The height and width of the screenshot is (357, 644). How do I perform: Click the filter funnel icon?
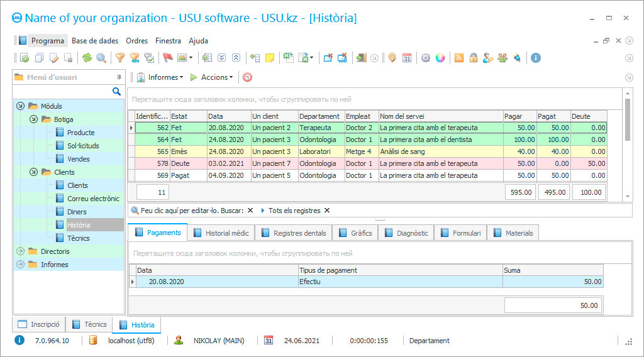point(119,58)
